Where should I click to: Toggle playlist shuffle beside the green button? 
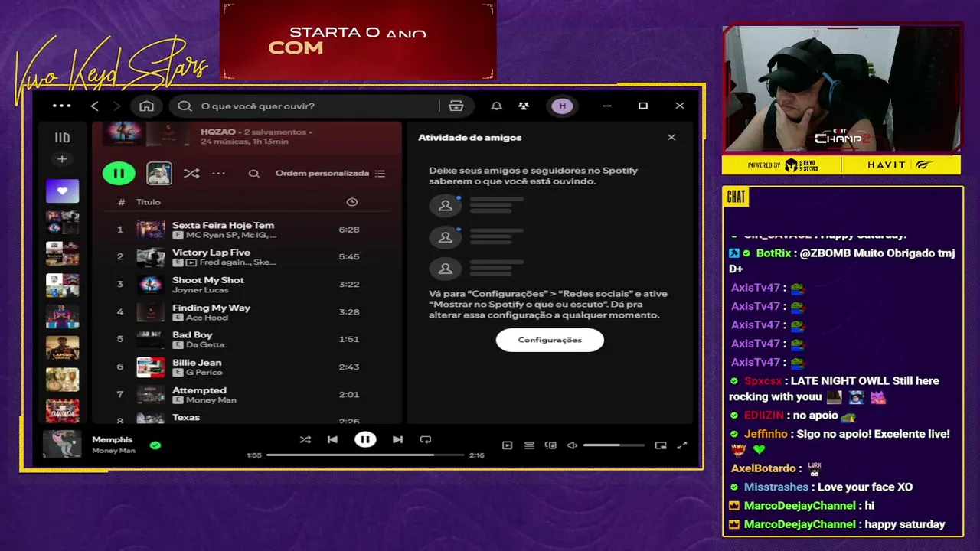coord(191,173)
